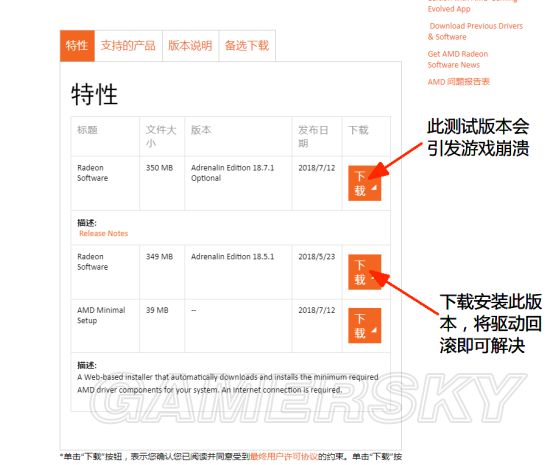This screenshot has height=465, width=550.
Task: Open the 版本说明 tab
Action: tap(190, 46)
